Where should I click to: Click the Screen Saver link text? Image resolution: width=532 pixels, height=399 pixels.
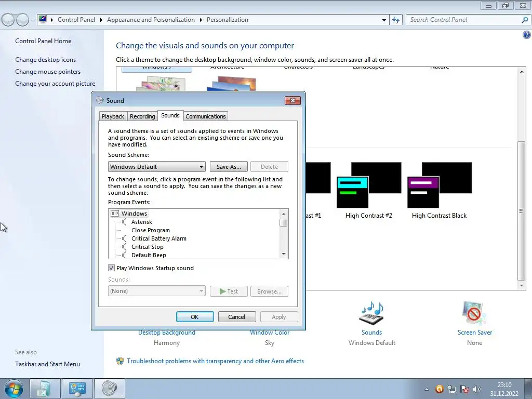(x=475, y=332)
